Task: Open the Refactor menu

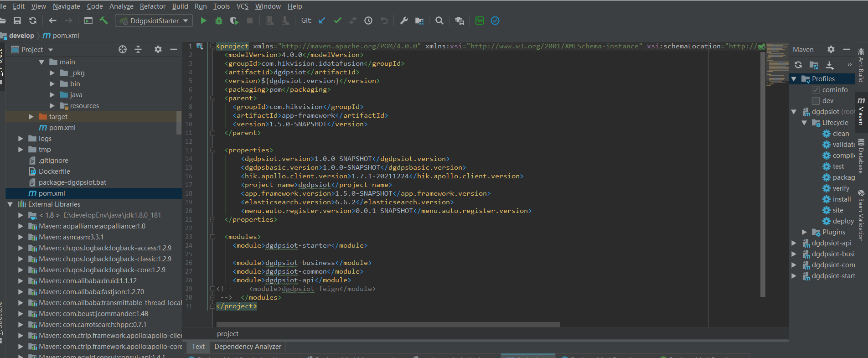Action: click(152, 6)
